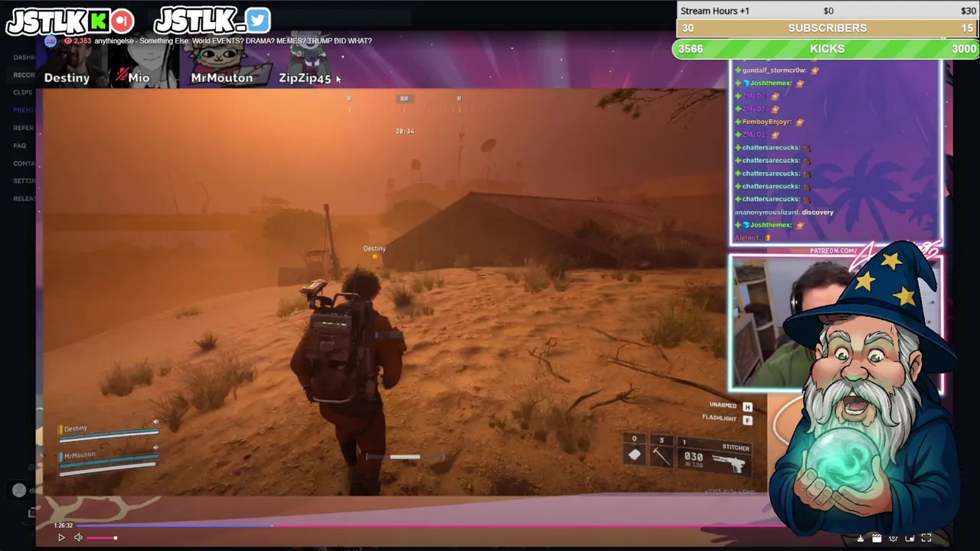Screen dimensions: 980x551
Task: Adjust the pink volume slider
Action: [101, 538]
